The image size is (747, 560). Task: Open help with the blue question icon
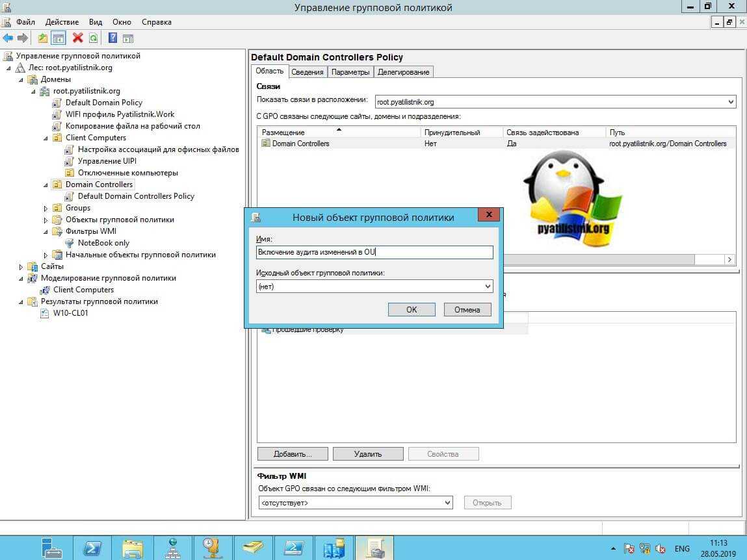click(112, 38)
